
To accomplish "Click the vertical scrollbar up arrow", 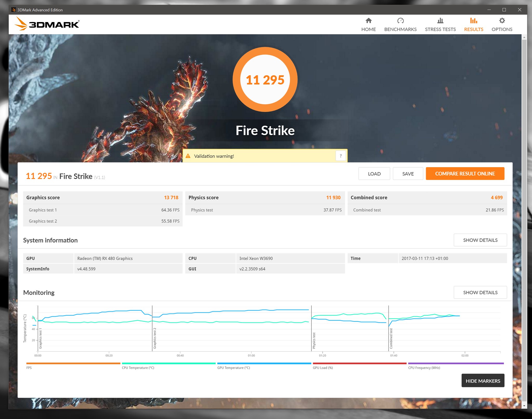I will point(524,37).
